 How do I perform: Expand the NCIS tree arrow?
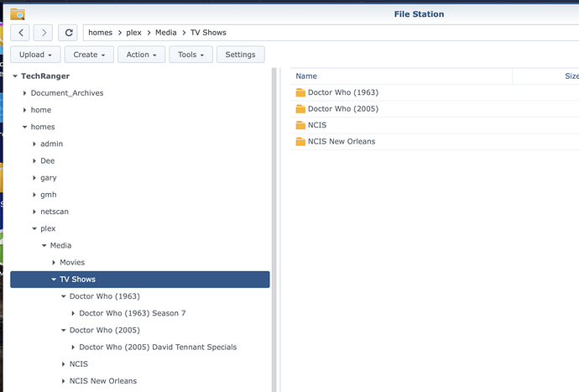pos(63,364)
